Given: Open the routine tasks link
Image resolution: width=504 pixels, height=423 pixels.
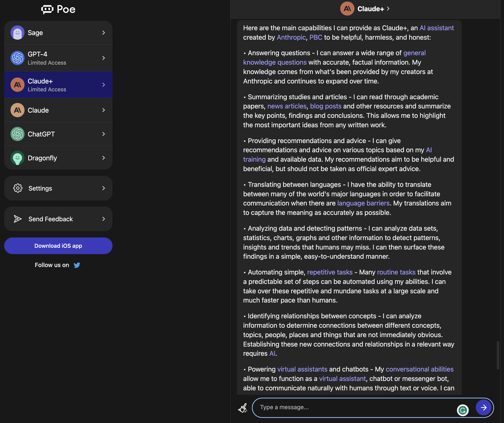Looking at the screenshot, I should [396, 272].
